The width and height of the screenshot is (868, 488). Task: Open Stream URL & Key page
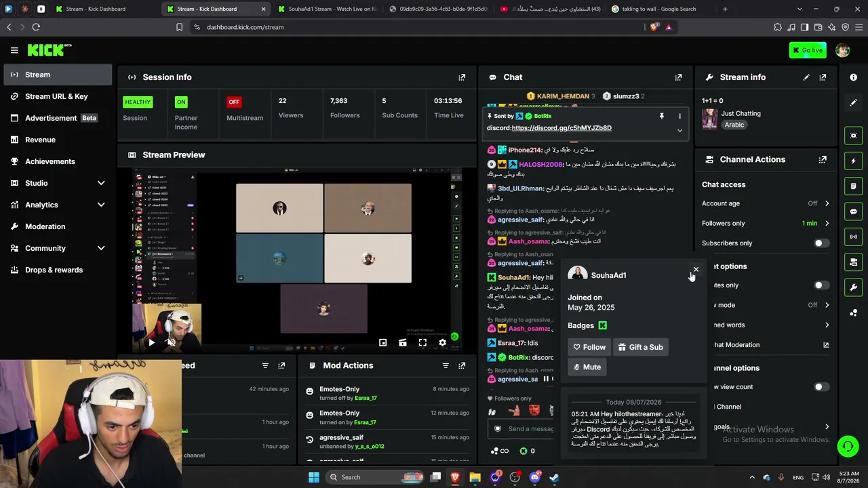58,96
